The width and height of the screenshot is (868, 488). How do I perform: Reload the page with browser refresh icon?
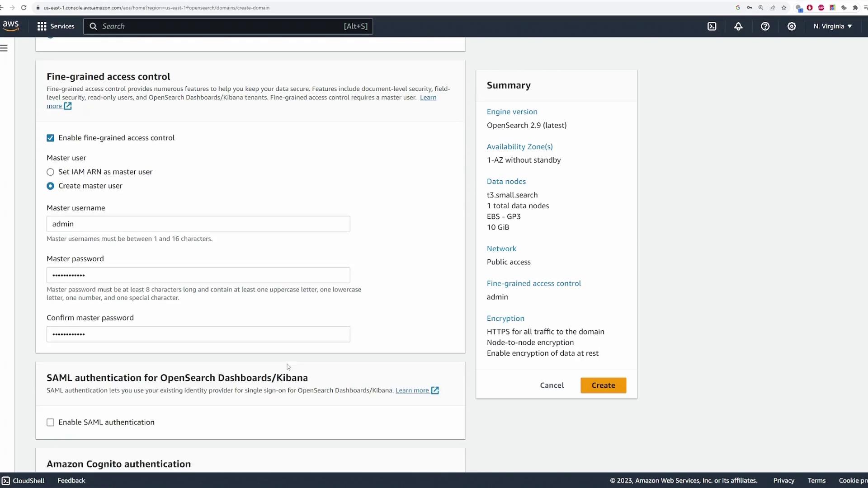24,8
